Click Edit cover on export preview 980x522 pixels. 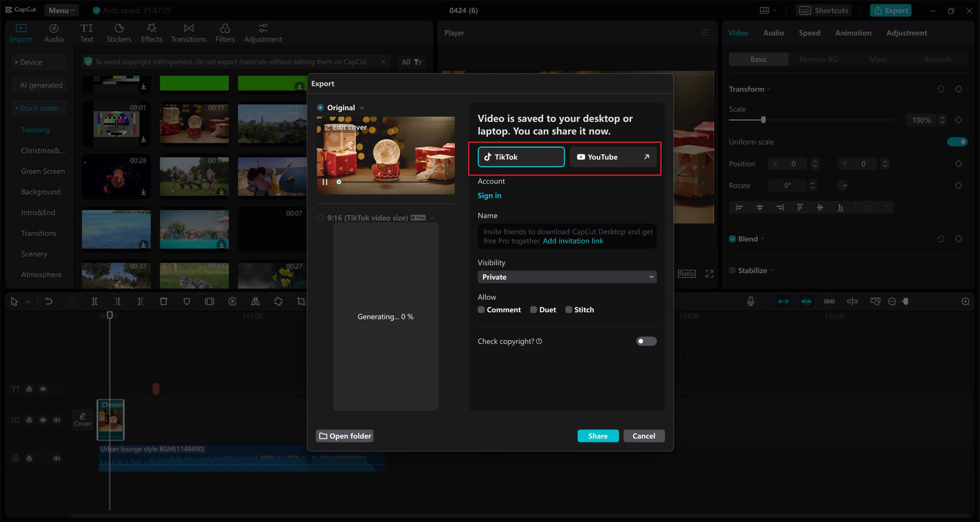pos(346,127)
